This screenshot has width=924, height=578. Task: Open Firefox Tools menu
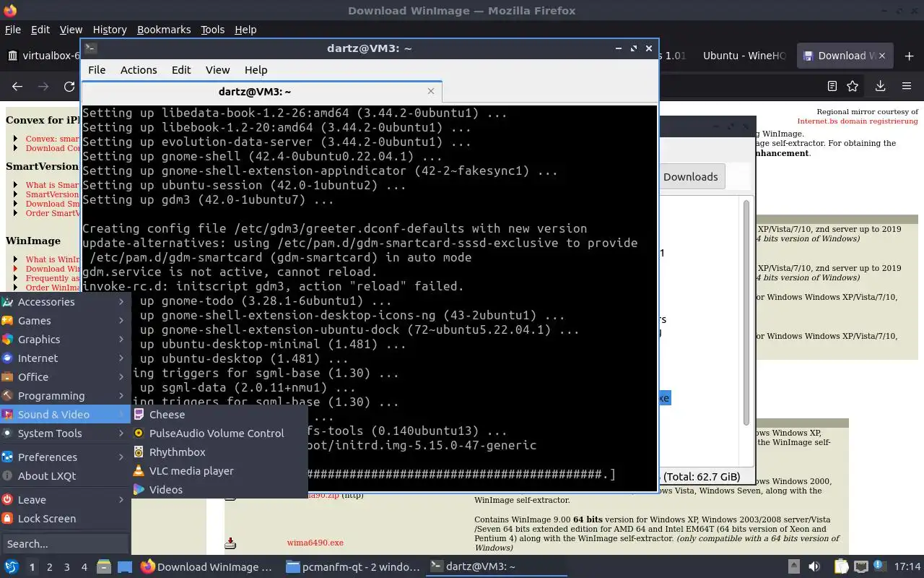tap(212, 30)
